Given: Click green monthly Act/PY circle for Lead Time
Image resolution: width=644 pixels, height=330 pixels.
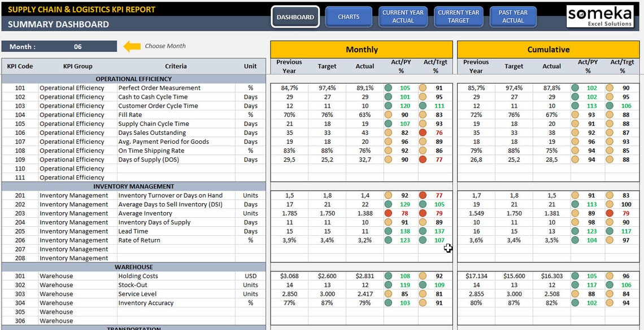Looking at the screenshot, I should (388, 231).
